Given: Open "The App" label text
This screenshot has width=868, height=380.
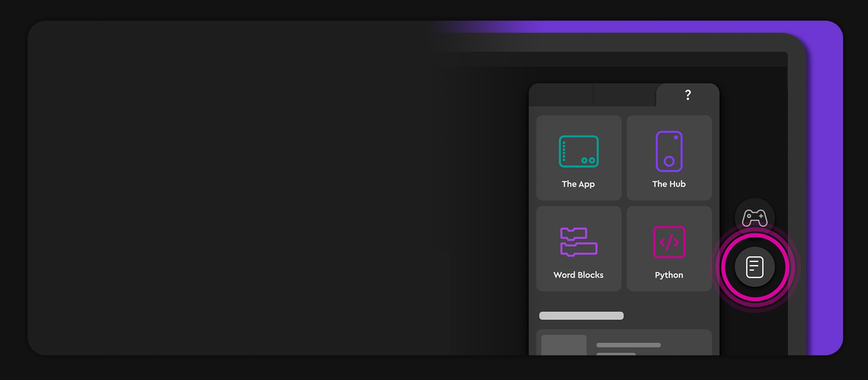Looking at the screenshot, I should [x=578, y=184].
